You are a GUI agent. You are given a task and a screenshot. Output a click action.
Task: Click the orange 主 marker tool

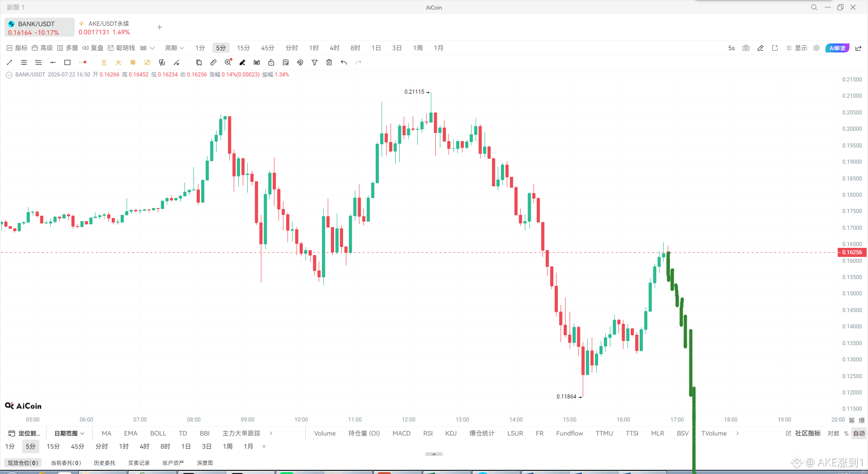pos(104,62)
